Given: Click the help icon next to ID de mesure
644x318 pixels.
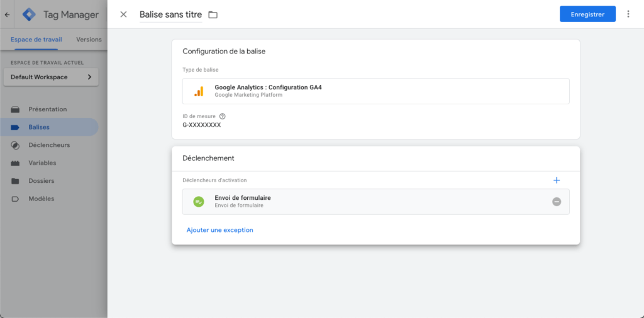Looking at the screenshot, I should coord(223,116).
